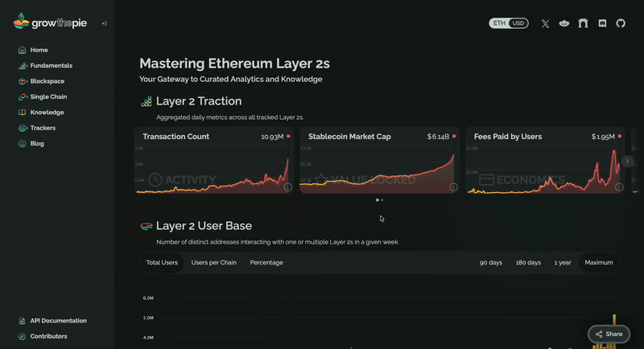Open the GitHub icon in header

click(621, 23)
